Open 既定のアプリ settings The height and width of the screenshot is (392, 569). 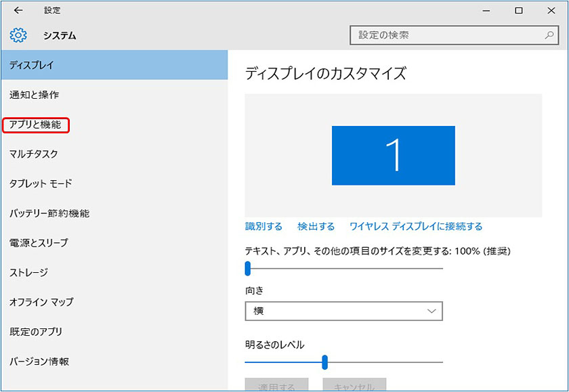pos(114,332)
